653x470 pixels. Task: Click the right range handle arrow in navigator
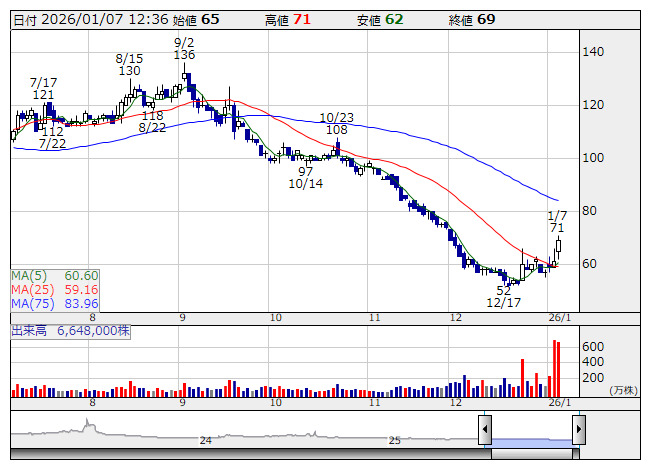pos(578,431)
